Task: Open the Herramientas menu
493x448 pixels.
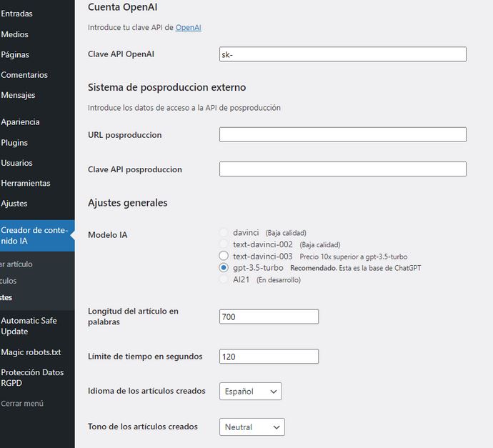Action: click(x=26, y=183)
